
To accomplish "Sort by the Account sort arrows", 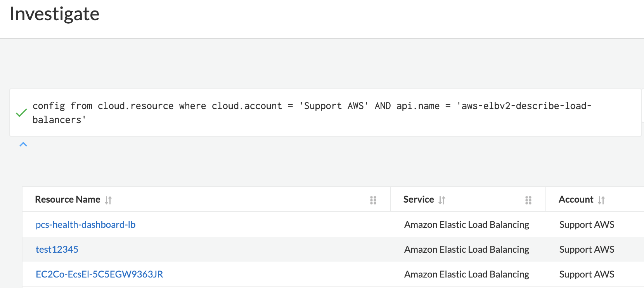I will pyautogui.click(x=601, y=200).
